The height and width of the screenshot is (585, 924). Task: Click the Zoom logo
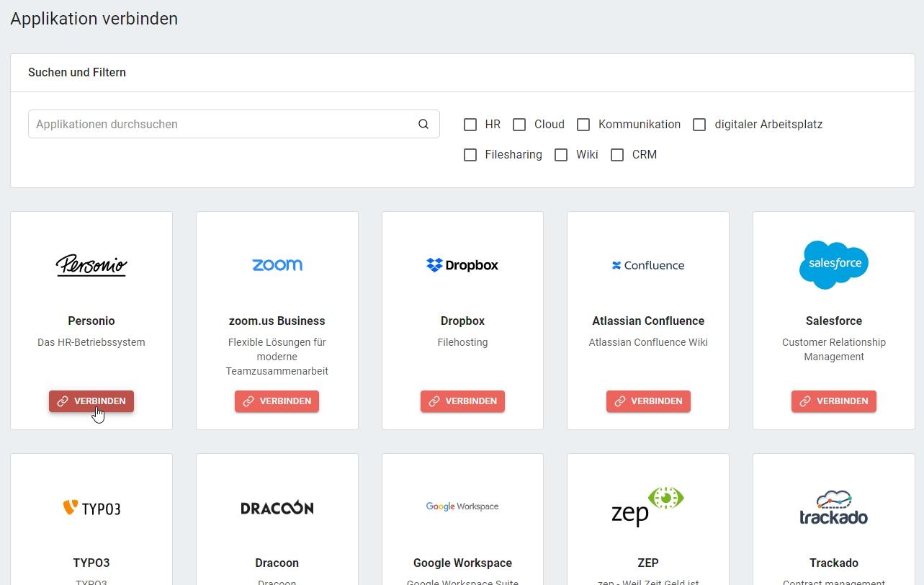point(277,265)
